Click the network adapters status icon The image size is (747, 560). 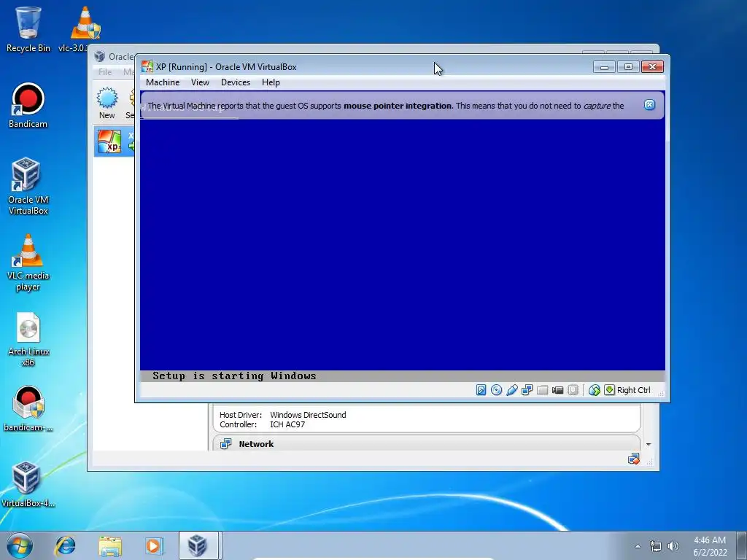[527, 390]
